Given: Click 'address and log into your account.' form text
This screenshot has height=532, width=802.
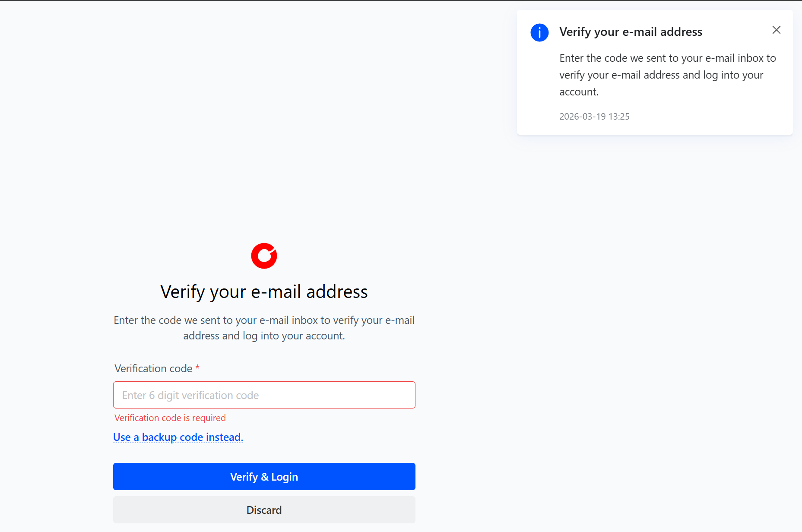Looking at the screenshot, I should [264, 336].
